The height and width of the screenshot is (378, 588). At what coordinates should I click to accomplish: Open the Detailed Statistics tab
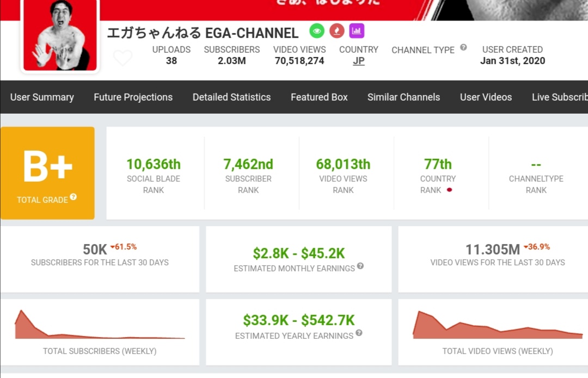(x=232, y=97)
